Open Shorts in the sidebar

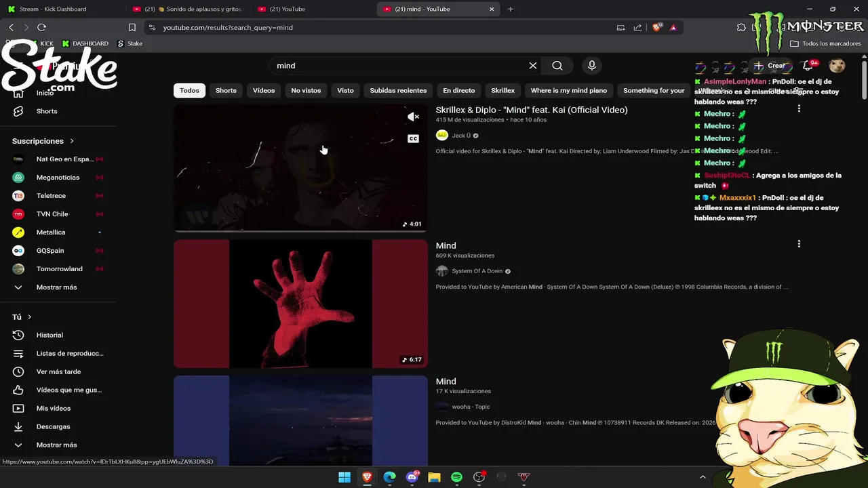[x=47, y=111]
